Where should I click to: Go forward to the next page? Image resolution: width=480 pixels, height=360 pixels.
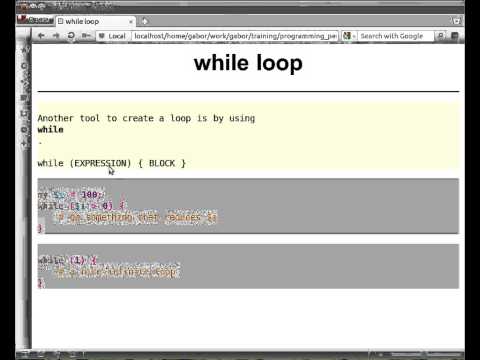[56, 36]
